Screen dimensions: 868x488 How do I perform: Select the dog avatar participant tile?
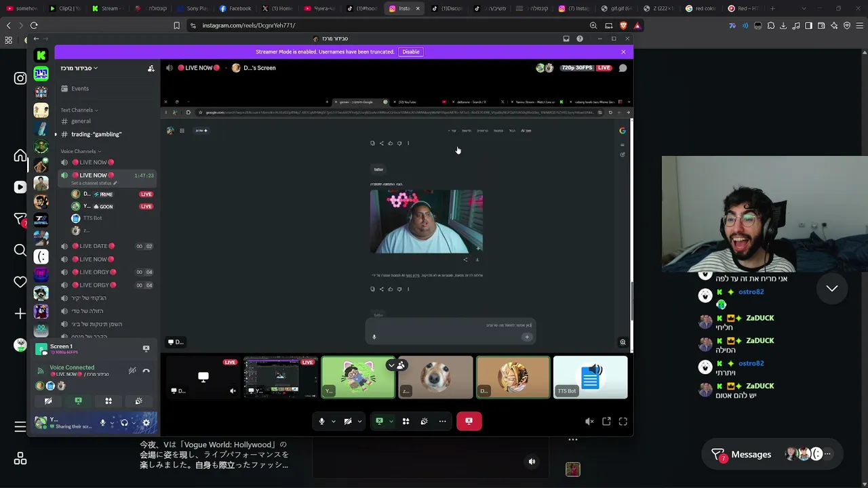click(435, 377)
